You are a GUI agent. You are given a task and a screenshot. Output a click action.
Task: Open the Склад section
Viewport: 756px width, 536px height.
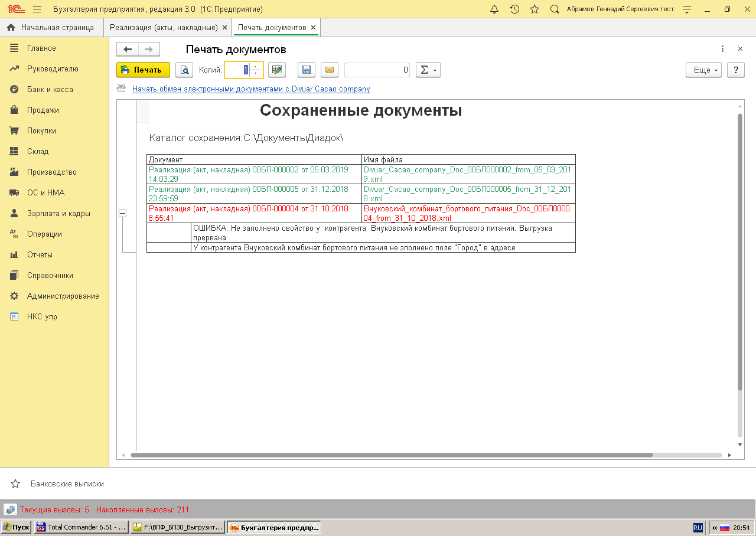tap(54, 152)
